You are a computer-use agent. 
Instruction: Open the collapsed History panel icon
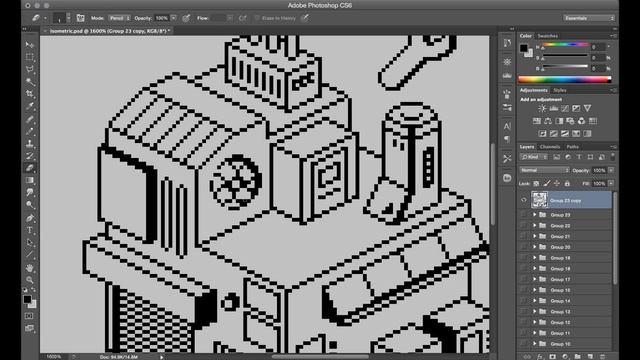[x=507, y=43]
